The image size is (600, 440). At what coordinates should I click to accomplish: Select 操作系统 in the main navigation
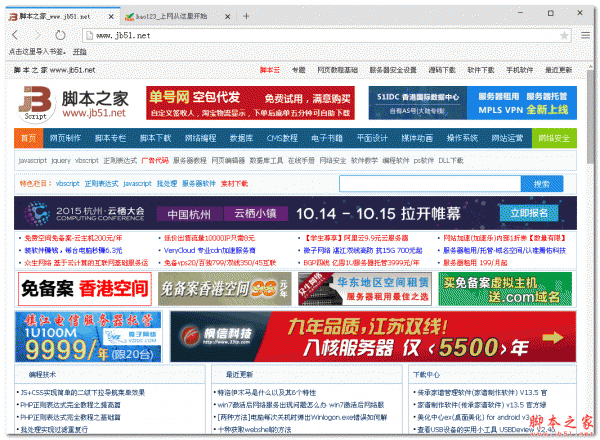462,138
